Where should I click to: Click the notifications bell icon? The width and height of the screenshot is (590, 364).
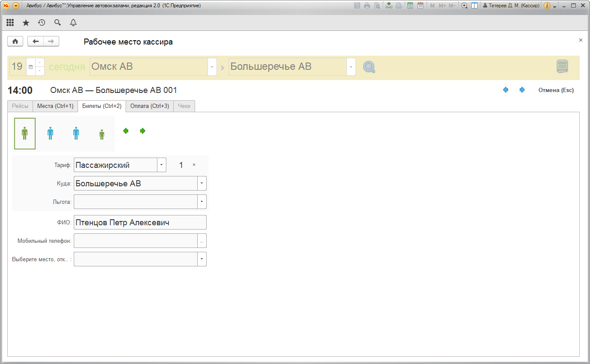(x=73, y=22)
